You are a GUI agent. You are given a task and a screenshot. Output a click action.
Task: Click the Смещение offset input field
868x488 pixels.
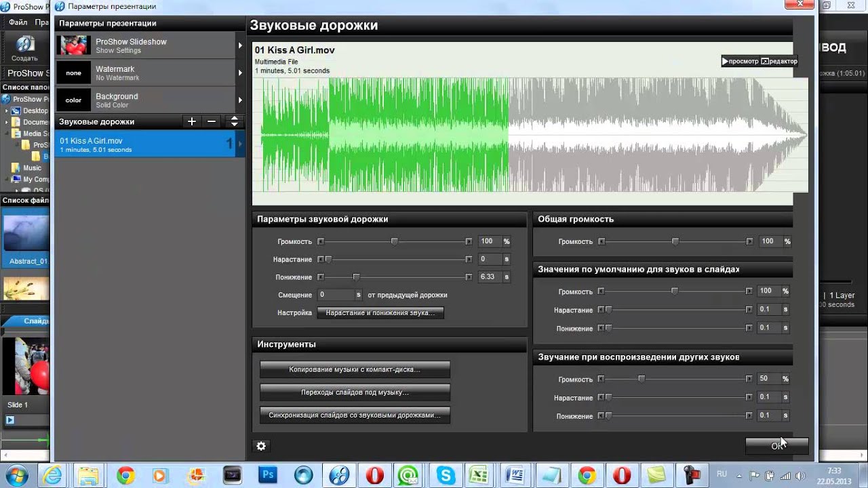coord(336,295)
